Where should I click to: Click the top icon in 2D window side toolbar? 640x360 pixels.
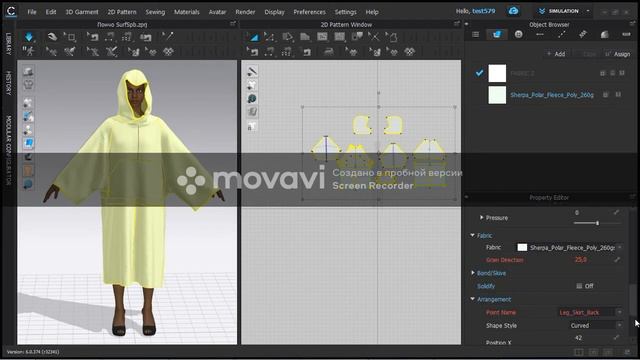pos(252,71)
